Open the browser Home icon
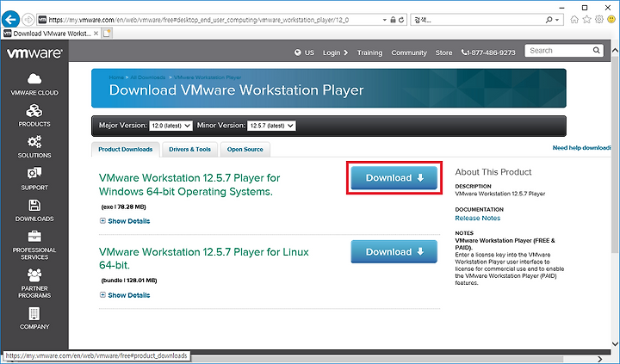 574,20
